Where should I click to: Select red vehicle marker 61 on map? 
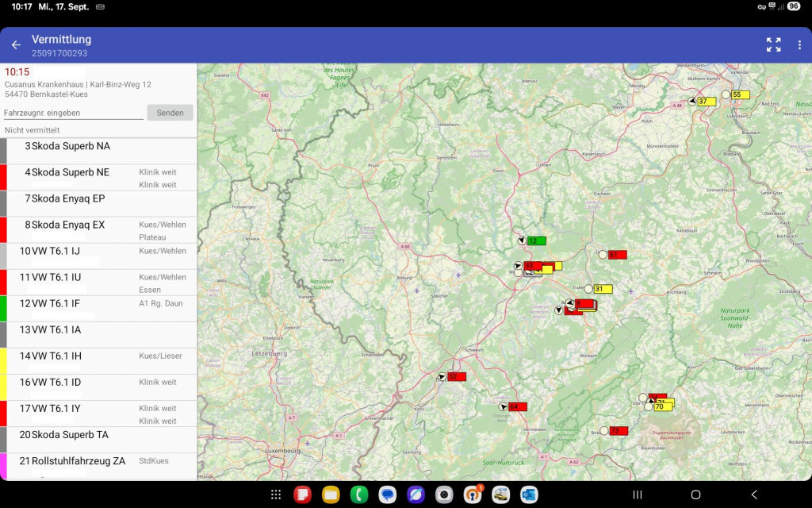click(617, 255)
